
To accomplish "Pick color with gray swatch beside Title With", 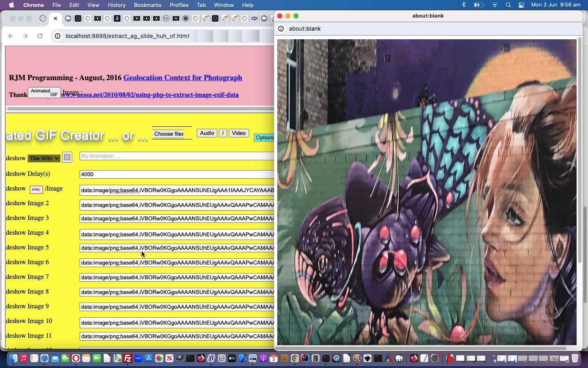I will click(x=67, y=157).
